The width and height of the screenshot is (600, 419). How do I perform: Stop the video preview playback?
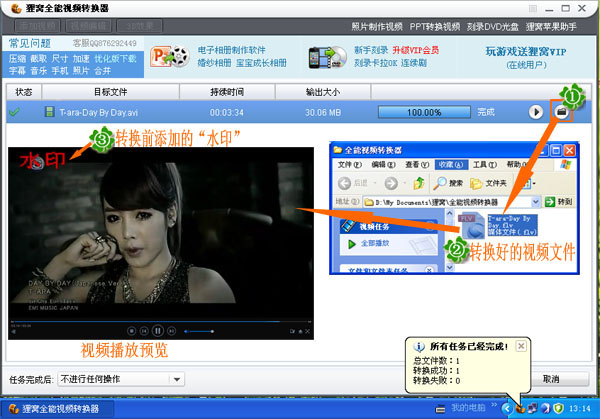131,331
